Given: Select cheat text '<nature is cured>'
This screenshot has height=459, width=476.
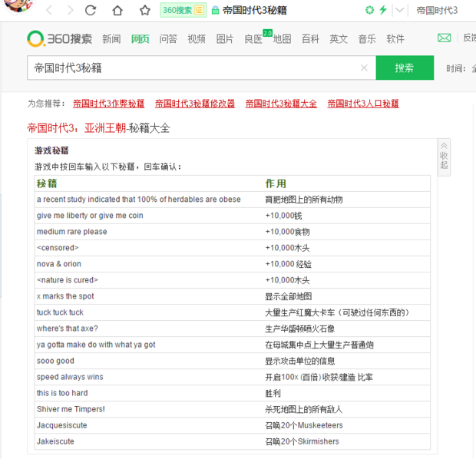Looking at the screenshot, I should (x=68, y=280).
